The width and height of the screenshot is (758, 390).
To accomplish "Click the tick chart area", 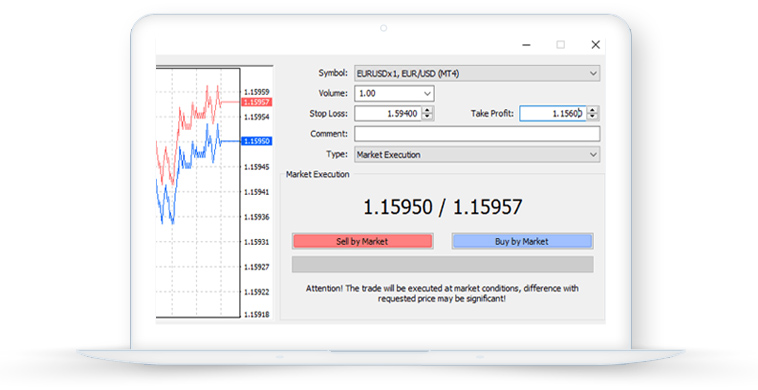I will coord(198,192).
